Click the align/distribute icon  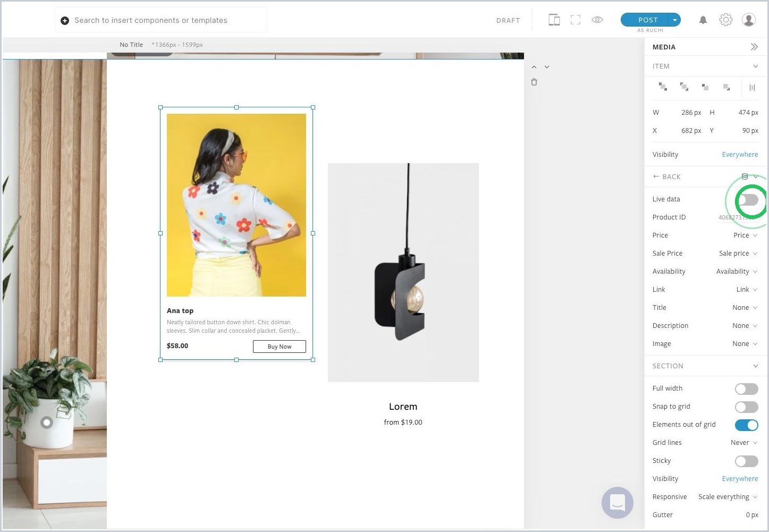tap(752, 88)
